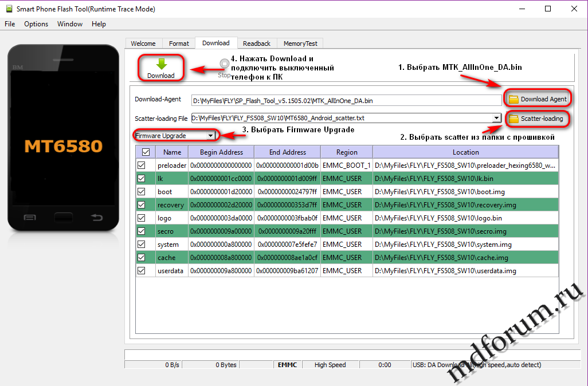Click the green Download arrow icon

coord(161,64)
